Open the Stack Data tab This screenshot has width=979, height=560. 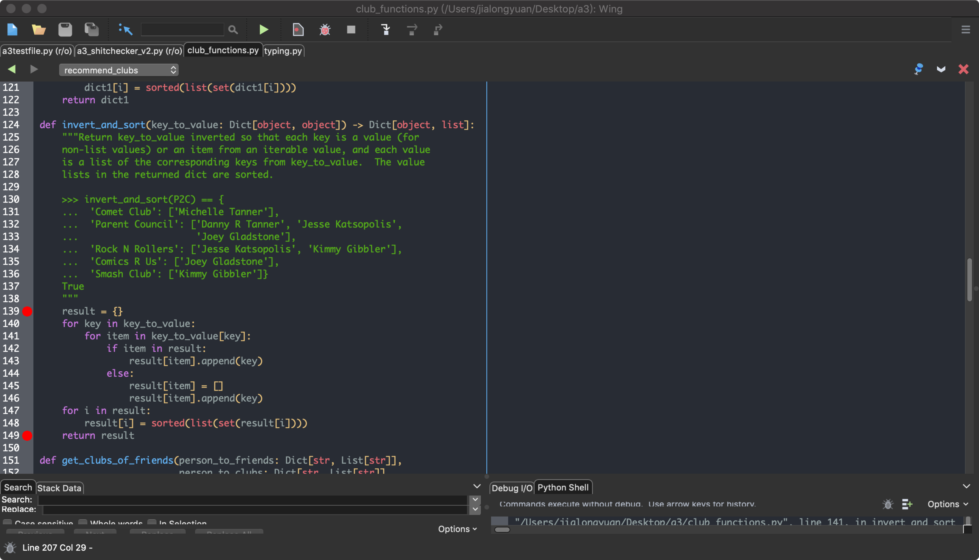[x=59, y=488]
